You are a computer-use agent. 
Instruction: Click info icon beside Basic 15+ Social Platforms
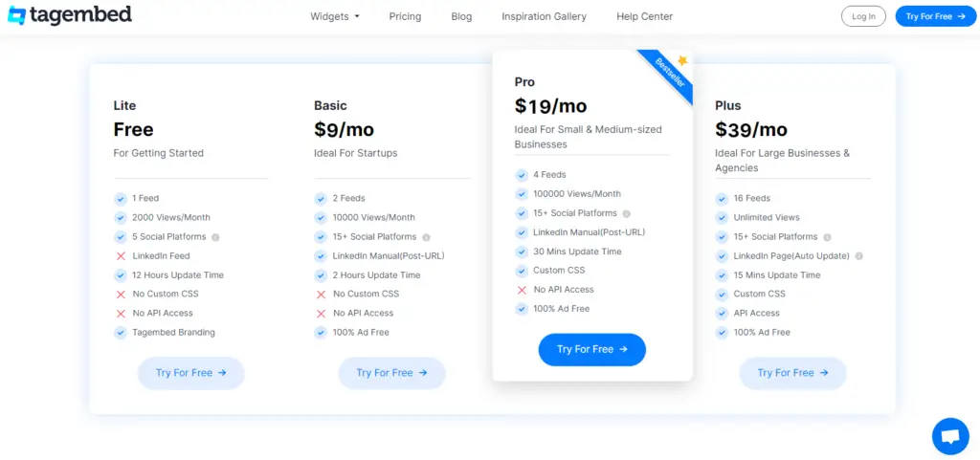[426, 238]
